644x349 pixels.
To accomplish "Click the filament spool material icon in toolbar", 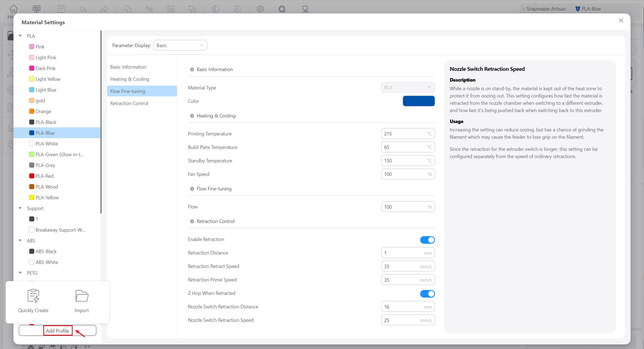I will pyautogui.click(x=282, y=9).
